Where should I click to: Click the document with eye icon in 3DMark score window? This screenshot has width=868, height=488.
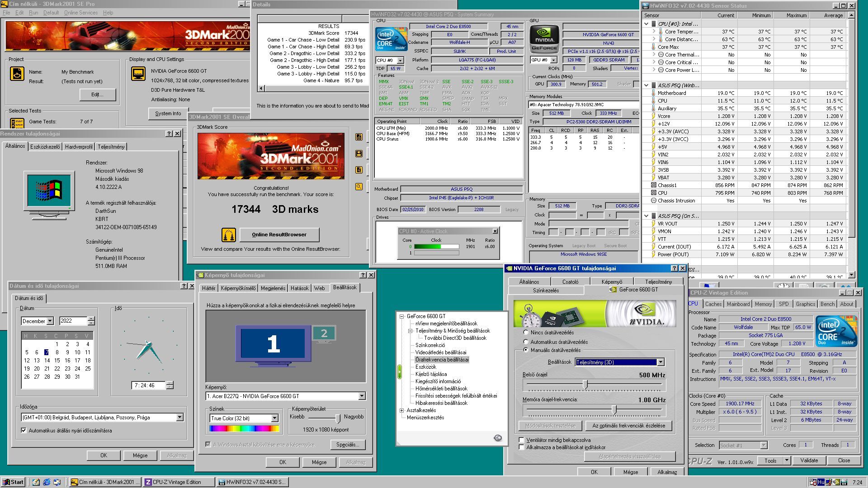click(359, 137)
